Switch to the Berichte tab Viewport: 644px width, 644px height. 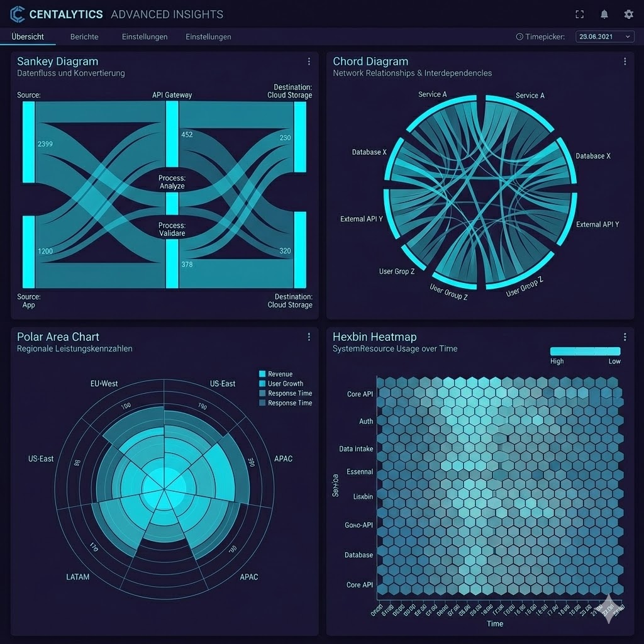point(84,36)
